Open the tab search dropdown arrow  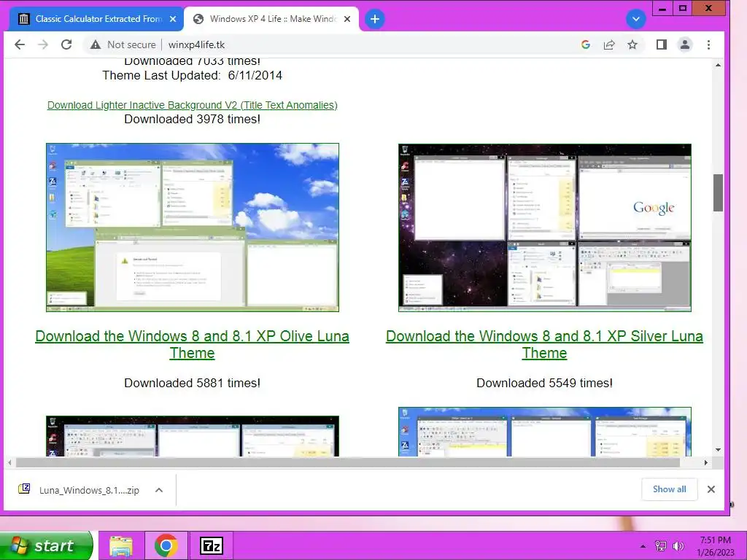click(x=635, y=19)
